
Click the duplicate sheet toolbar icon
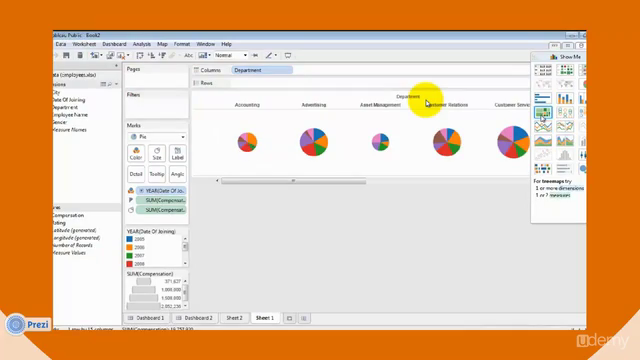tap(110, 55)
